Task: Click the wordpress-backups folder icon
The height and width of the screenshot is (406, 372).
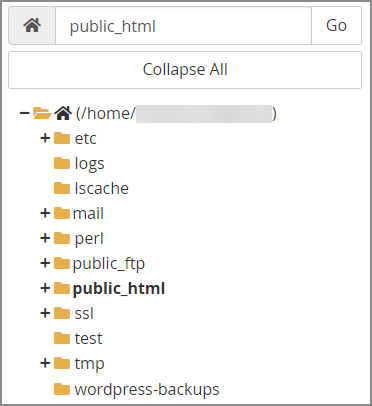Action: click(x=62, y=389)
